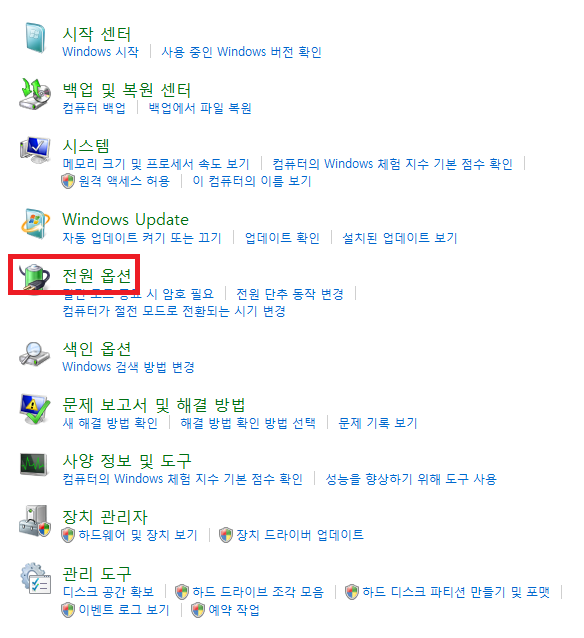This screenshot has height=638, width=584.
Task: Open the 색인 옵션 magnifier icon
Action: pyautogui.click(x=35, y=354)
